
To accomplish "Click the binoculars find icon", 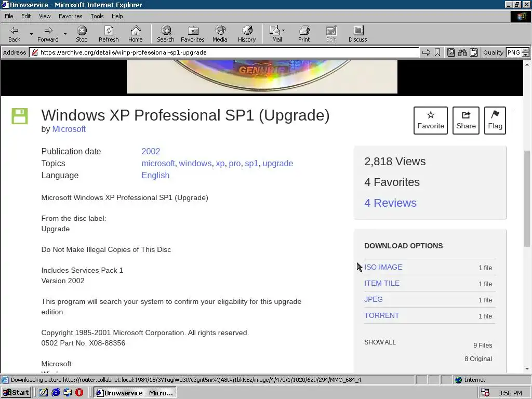I will [462, 52].
